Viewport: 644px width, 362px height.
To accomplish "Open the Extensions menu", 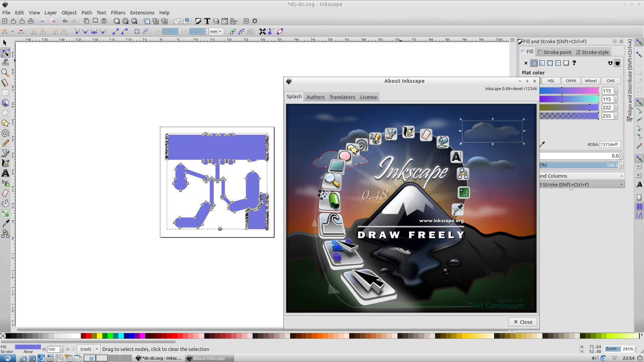I will [142, 13].
